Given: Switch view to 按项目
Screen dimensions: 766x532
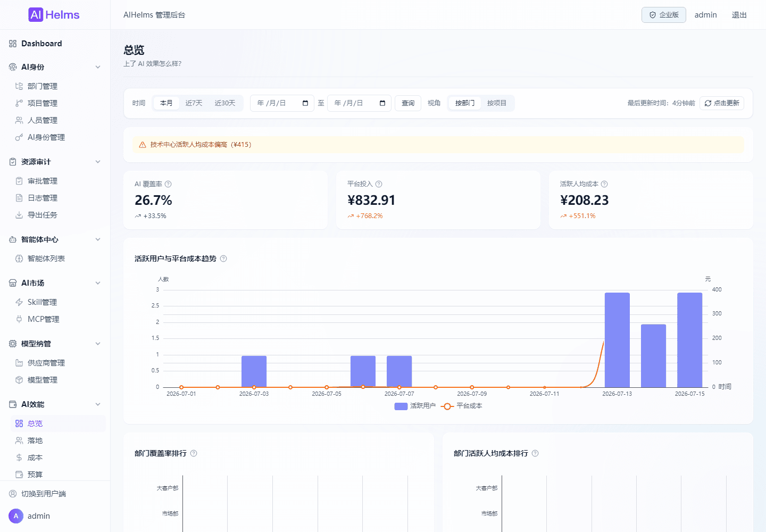Looking at the screenshot, I should (497, 103).
